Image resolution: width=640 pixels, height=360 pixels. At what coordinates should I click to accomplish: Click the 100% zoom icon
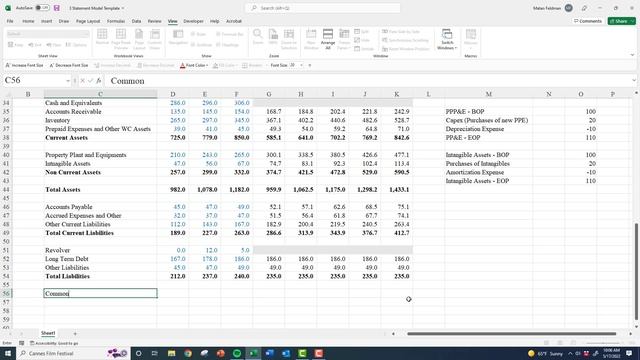[273, 37]
